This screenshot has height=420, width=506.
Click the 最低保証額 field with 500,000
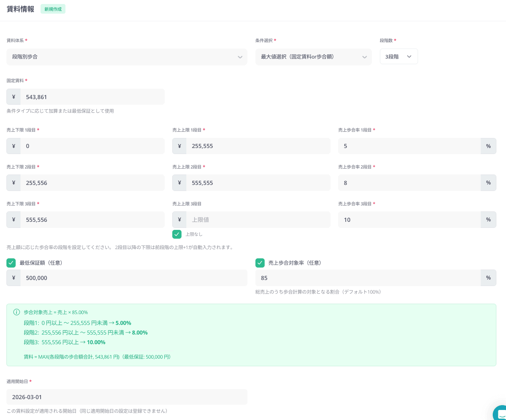point(134,278)
